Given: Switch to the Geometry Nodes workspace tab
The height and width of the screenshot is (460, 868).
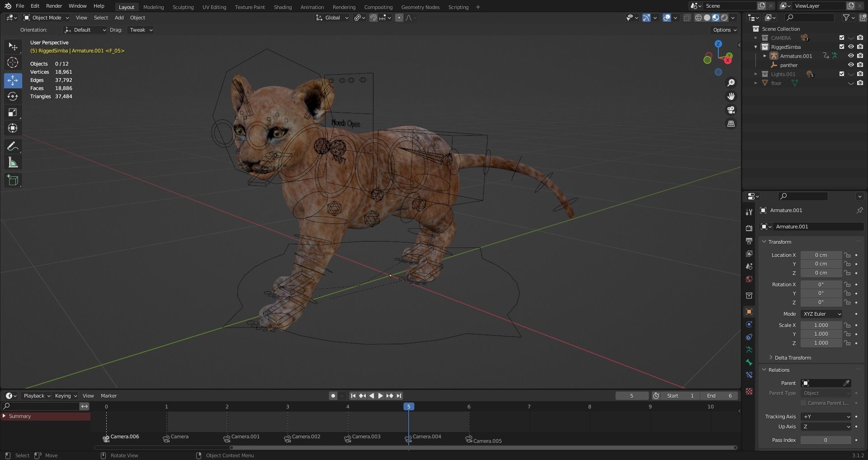Looking at the screenshot, I should pos(420,7).
